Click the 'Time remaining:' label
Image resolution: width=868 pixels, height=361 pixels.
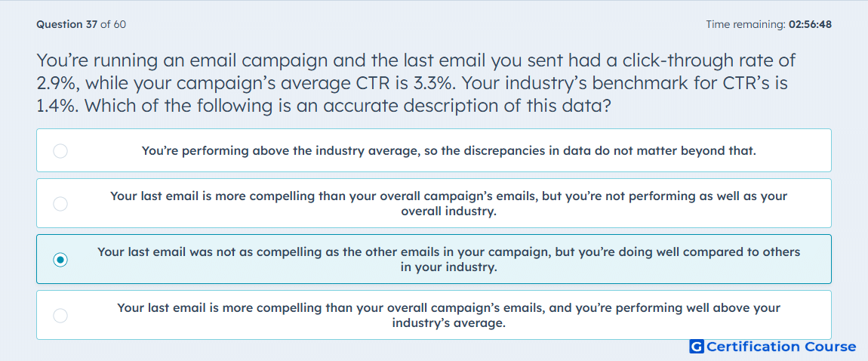pos(744,24)
